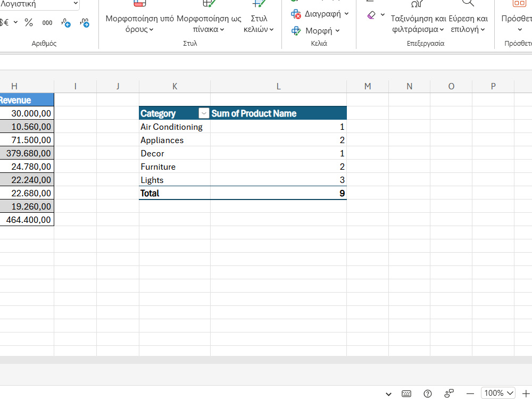The height and width of the screenshot is (399, 532).
Task: Open the help question mark icon
Action: pos(428,394)
